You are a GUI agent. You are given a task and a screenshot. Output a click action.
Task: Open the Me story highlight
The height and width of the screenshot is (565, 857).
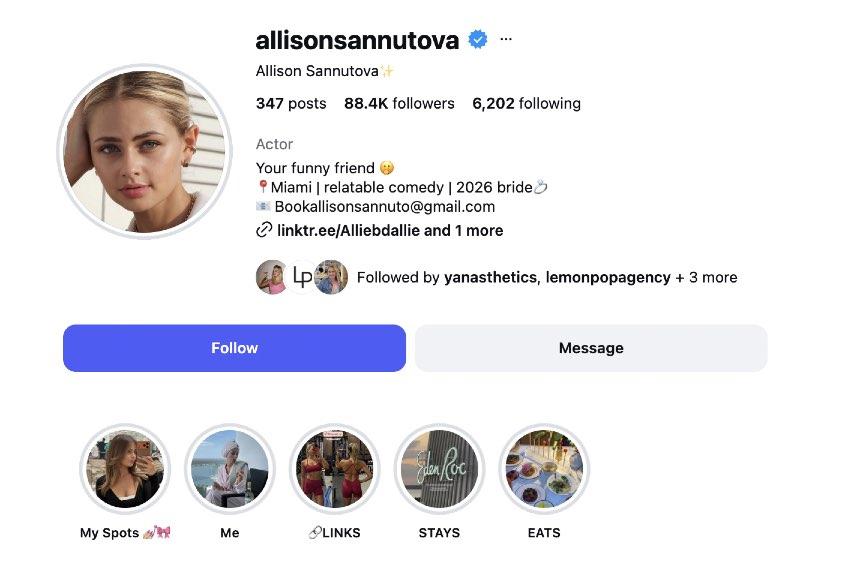(x=230, y=469)
